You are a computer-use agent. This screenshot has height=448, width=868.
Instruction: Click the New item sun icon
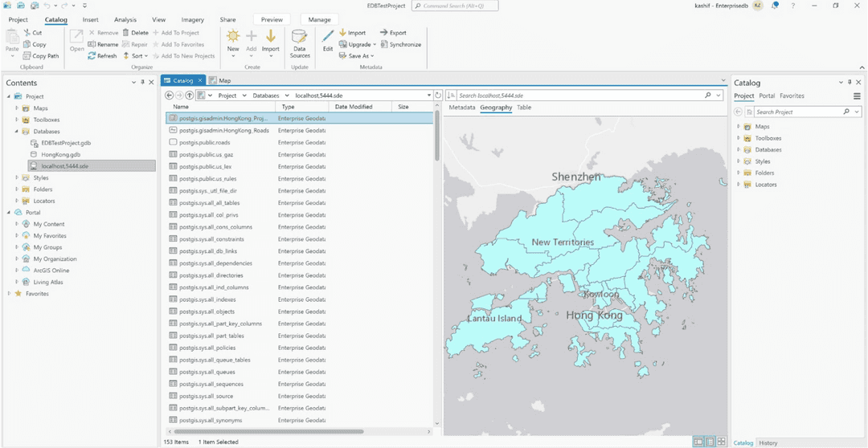pos(233,37)
